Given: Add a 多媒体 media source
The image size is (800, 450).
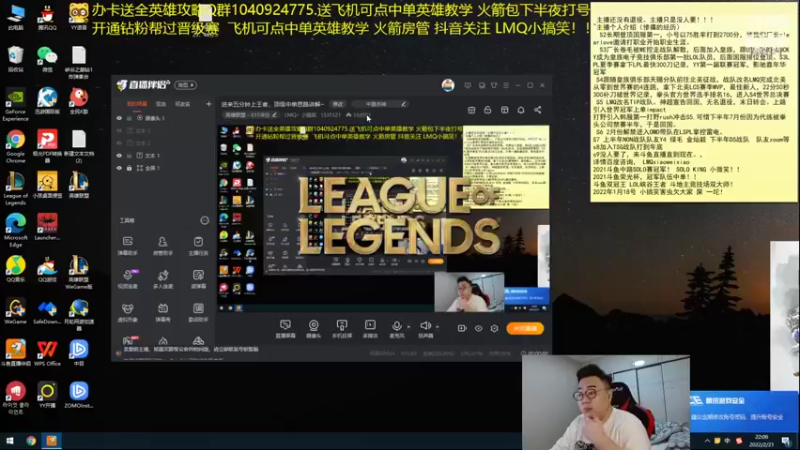Looking at the screenshot, I should click(x=370, y=329).
